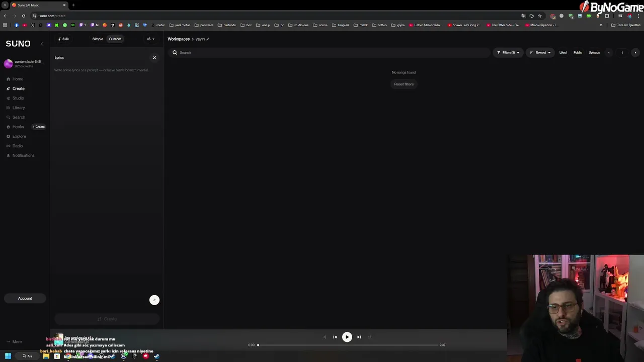644x362 pixels.
Task: Click the 8.3k credits music-note badge
Action: [x=63, y=39]
